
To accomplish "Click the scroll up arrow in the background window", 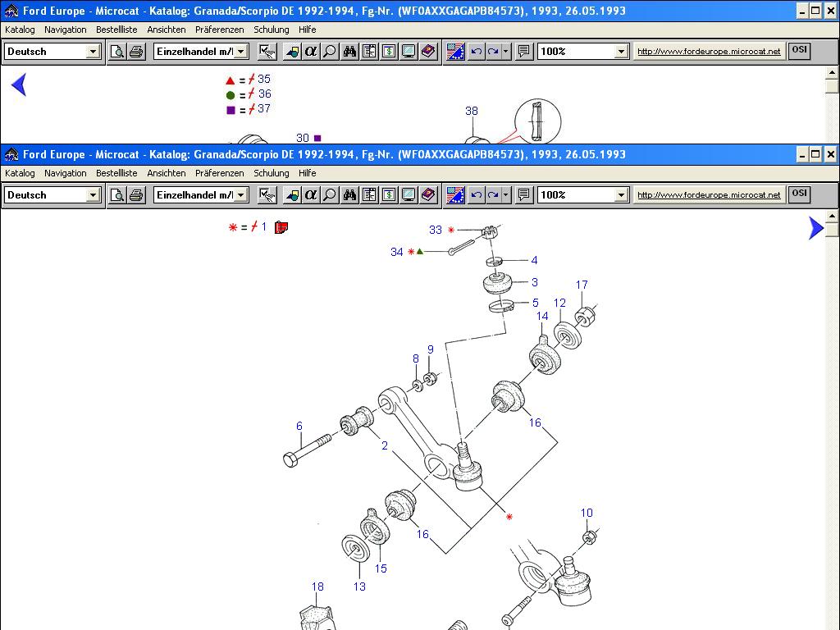I will [x=832, y=72].
